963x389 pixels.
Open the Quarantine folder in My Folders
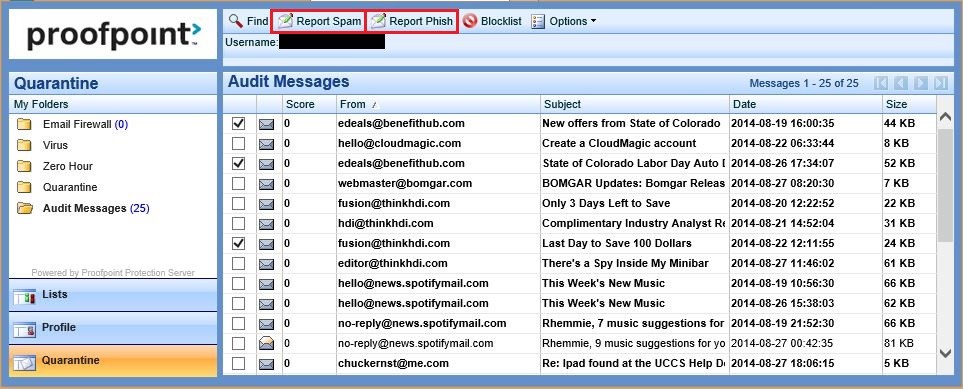pyautogui.click(x=70, y=187)
